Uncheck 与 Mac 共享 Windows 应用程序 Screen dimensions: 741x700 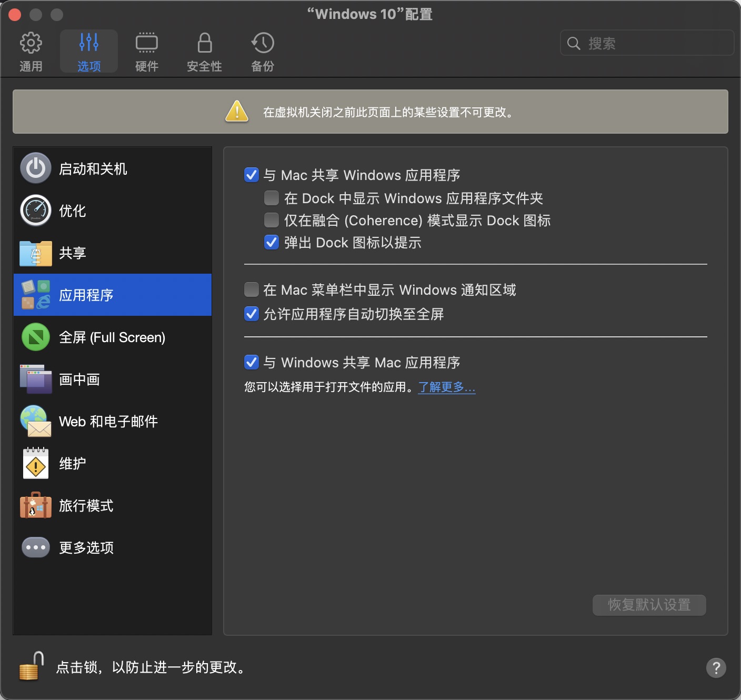252,175
